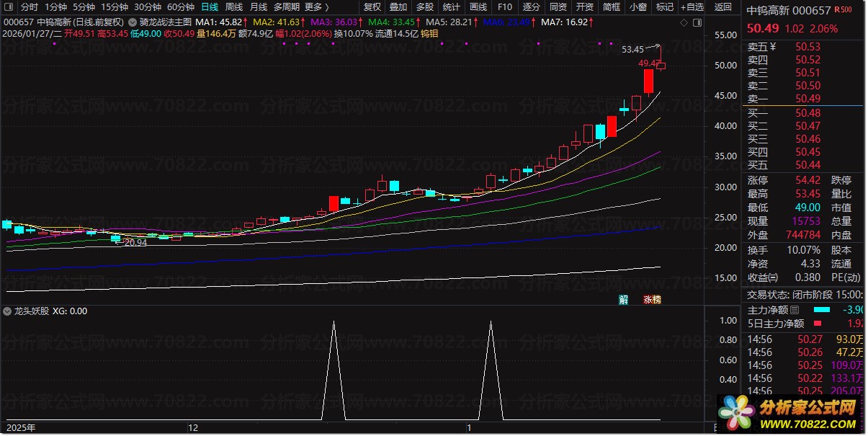Screen dimensions: 868x436
Task: Click the 中钨高新 stock name in side panel
Action: click(769, 11)
